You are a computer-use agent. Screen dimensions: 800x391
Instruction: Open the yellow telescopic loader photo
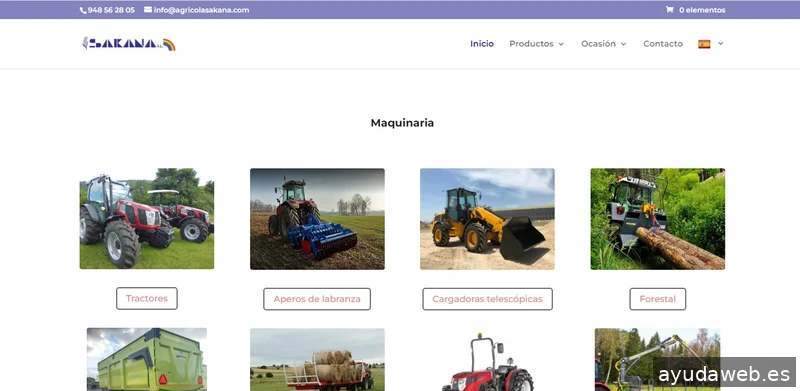(x=487, y=219)
